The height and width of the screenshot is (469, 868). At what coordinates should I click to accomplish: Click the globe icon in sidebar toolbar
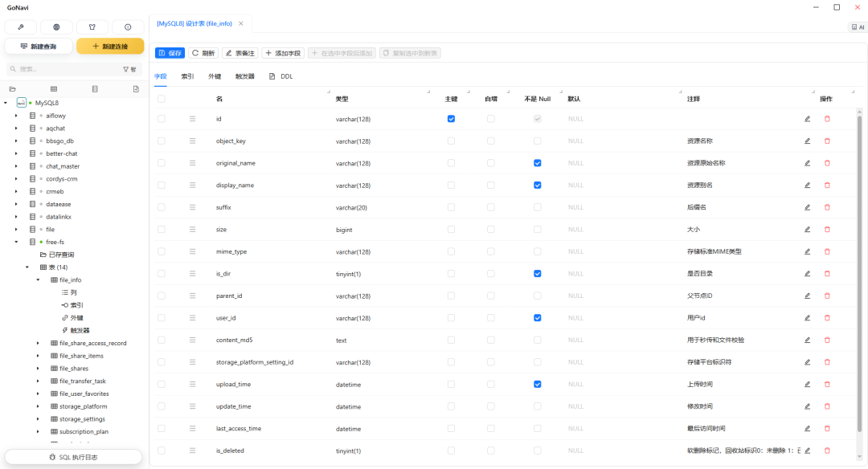tap(56, 27)
